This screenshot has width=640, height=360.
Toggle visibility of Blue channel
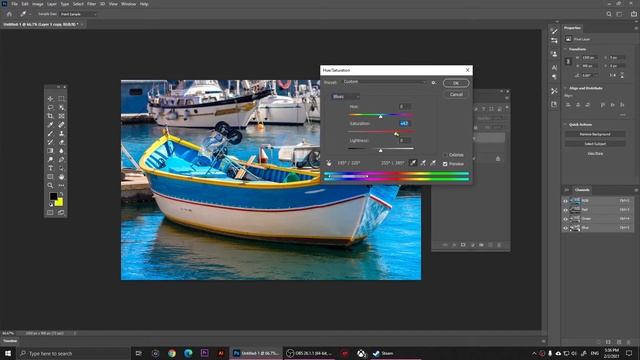click(565, 228)
